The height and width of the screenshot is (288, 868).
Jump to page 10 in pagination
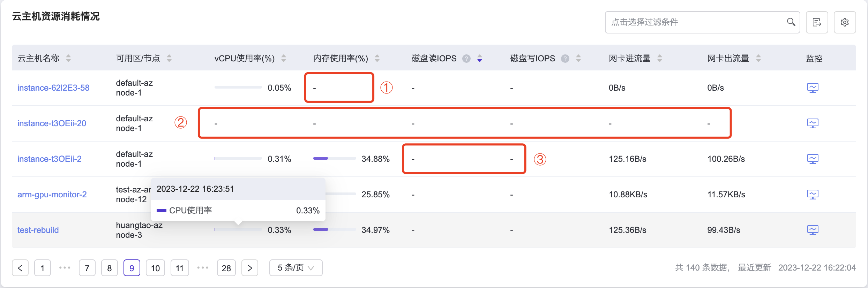tap(155, 268)
